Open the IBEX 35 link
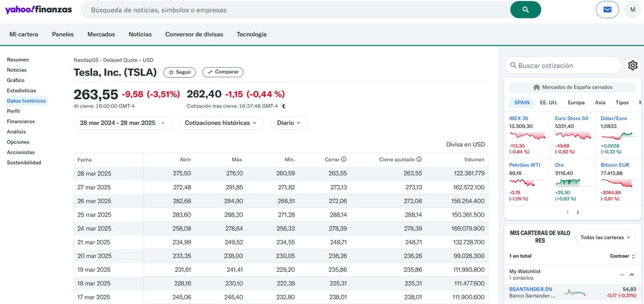The height and width of the screenshot is (304, 644). pyautogui.click(x=519, y=118)
